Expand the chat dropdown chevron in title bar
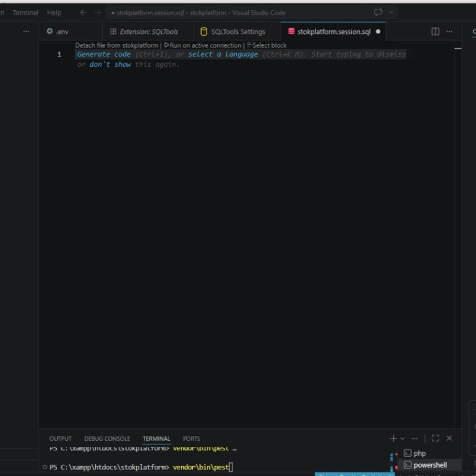Screen dimensions: 476x476 pyautogui.click(x=391, y=12)
